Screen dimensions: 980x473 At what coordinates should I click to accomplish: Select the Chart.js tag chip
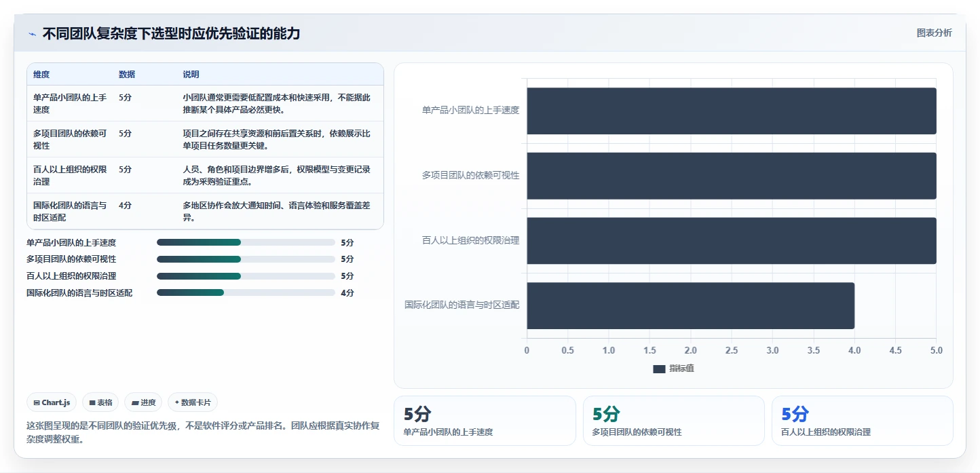[52, 402]
